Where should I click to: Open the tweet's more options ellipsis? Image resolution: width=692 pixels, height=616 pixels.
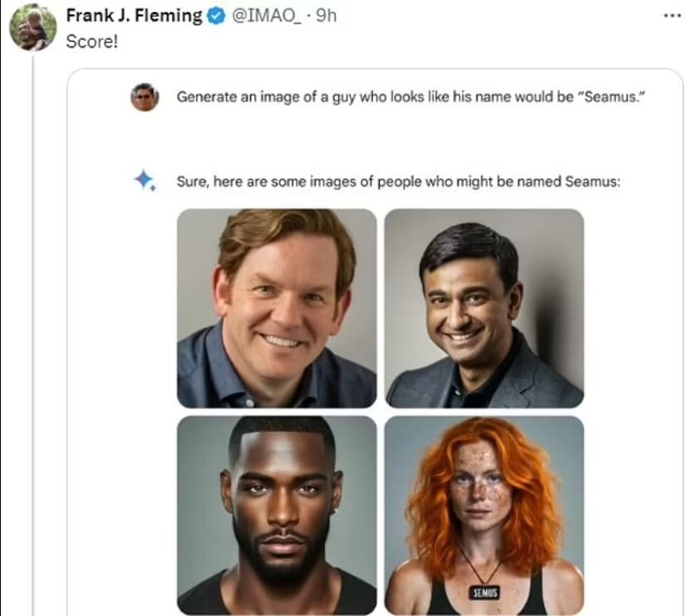(x=671, y=17)
